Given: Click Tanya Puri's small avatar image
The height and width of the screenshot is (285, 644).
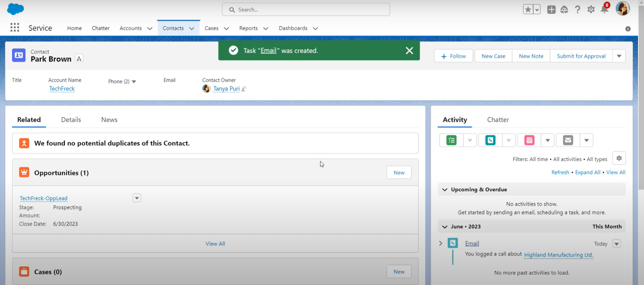Looking at the screenshot, I should click(206, 89).
